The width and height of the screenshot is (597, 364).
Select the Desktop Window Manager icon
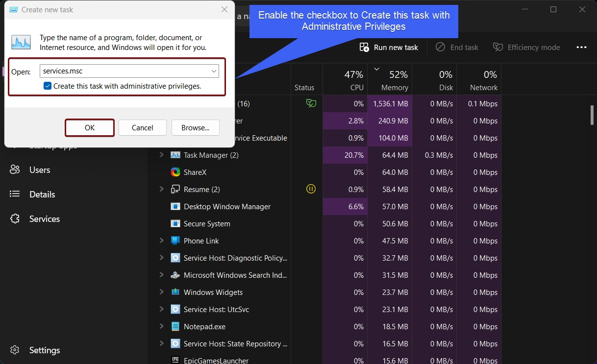[x=175, y=207]
